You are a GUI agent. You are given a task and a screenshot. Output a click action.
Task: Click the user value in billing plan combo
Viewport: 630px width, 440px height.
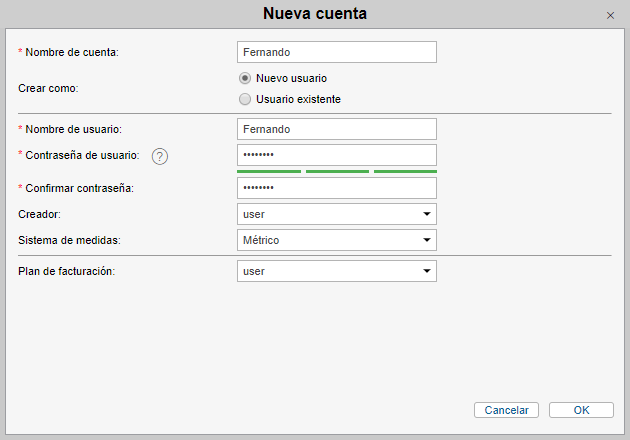tap(254, 272)
